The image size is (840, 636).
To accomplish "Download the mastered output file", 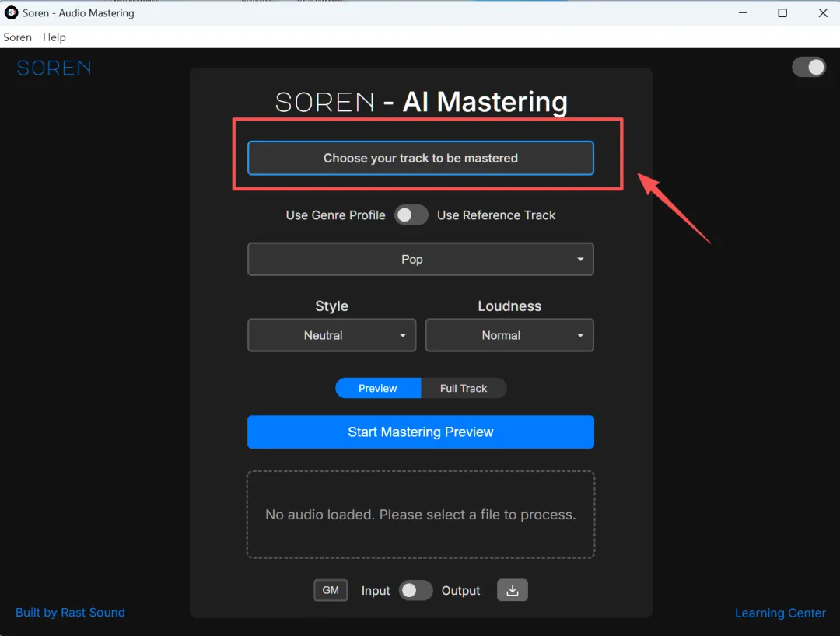I will pos(512,590).
